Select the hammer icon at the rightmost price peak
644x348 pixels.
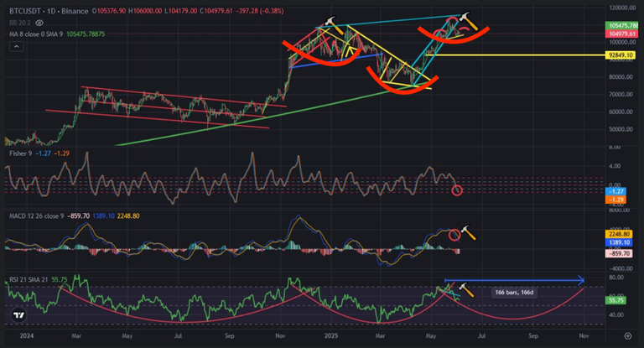469,21
